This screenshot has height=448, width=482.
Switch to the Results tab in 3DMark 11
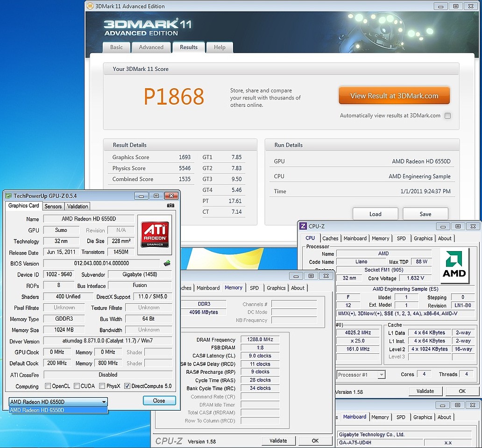(188, 47)
